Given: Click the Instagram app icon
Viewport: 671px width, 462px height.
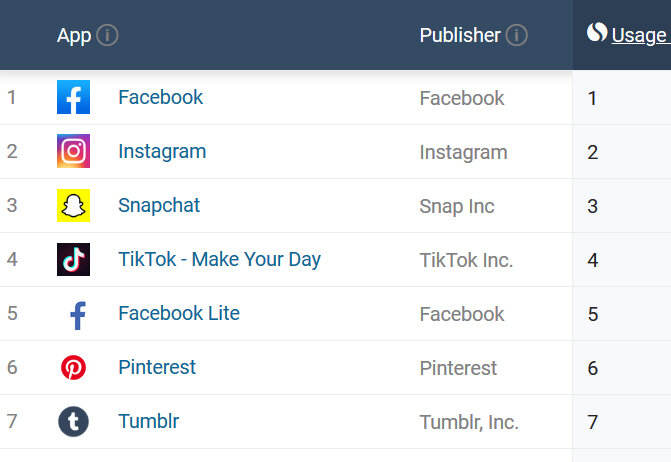Looking at the screenshot, I should [x=73, y=151].
